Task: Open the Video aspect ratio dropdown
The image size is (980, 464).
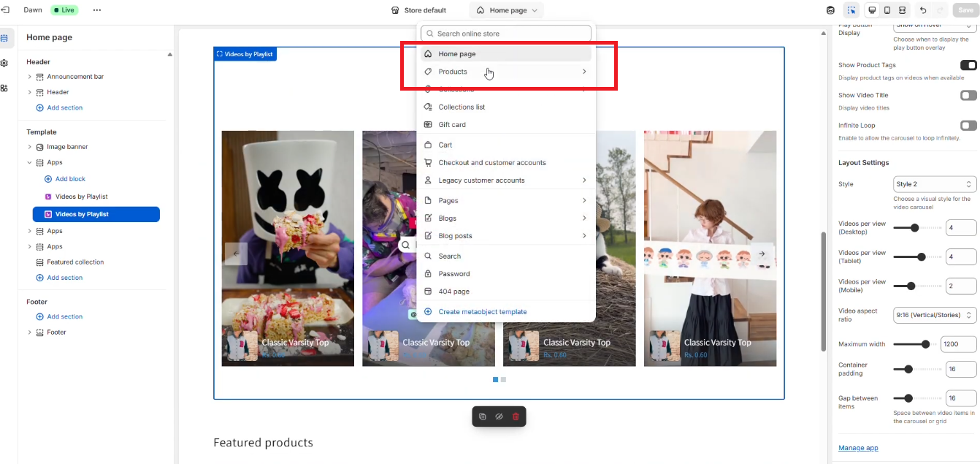Action: click(x=935, y=315)
